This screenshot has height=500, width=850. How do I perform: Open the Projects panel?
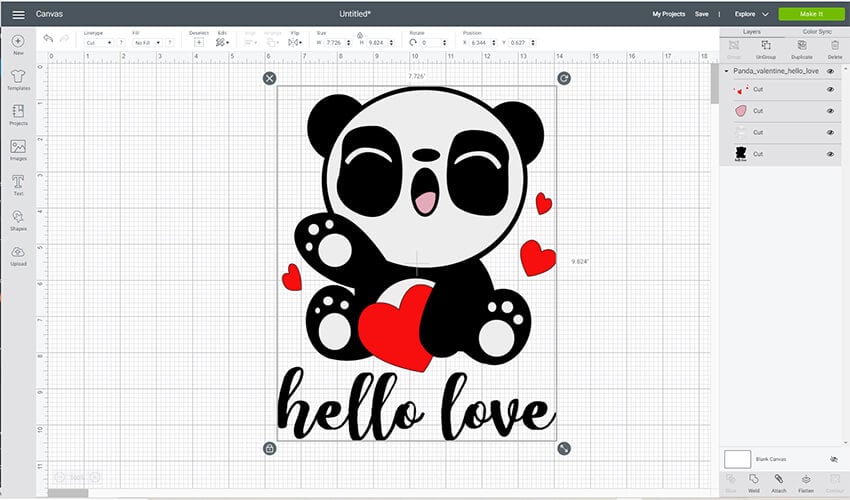(x=18, y=114)
